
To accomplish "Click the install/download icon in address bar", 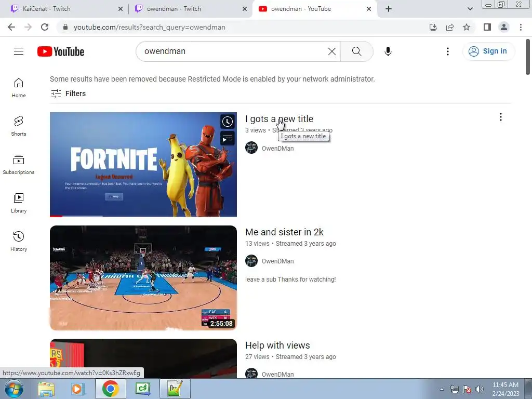I will (x=433, y=27).
